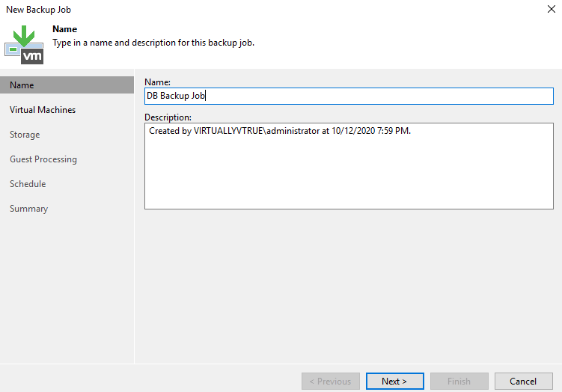Open the Storage step in sidebar
The height and width of the screenshot is (392, 562).
25,135
